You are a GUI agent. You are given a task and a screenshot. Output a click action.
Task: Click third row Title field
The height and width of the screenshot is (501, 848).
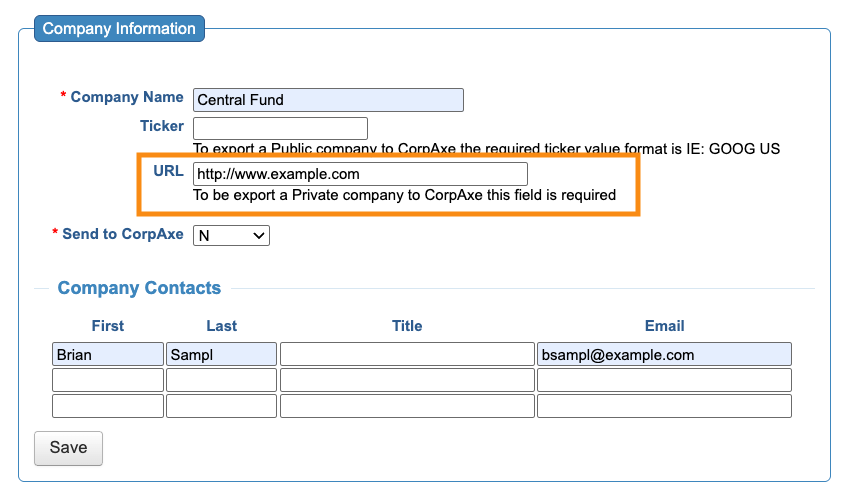407,406
